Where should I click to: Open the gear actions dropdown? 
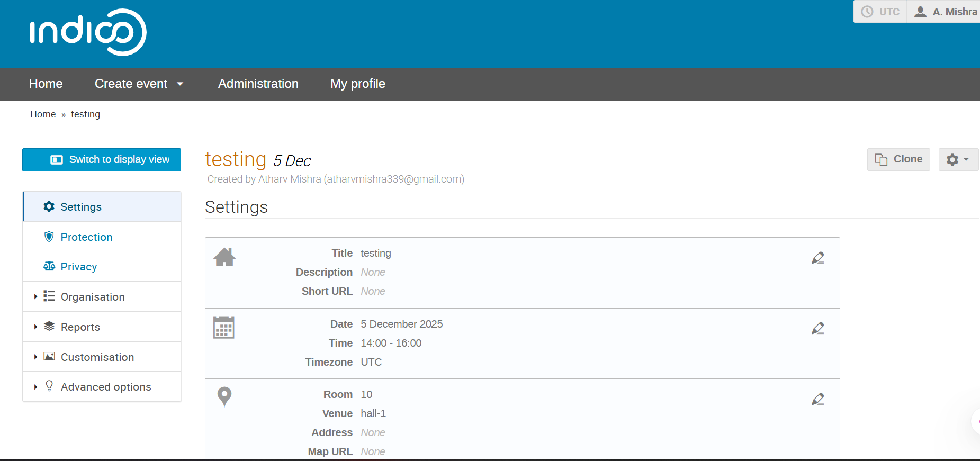pyautogui.click(x=957, y=159)
